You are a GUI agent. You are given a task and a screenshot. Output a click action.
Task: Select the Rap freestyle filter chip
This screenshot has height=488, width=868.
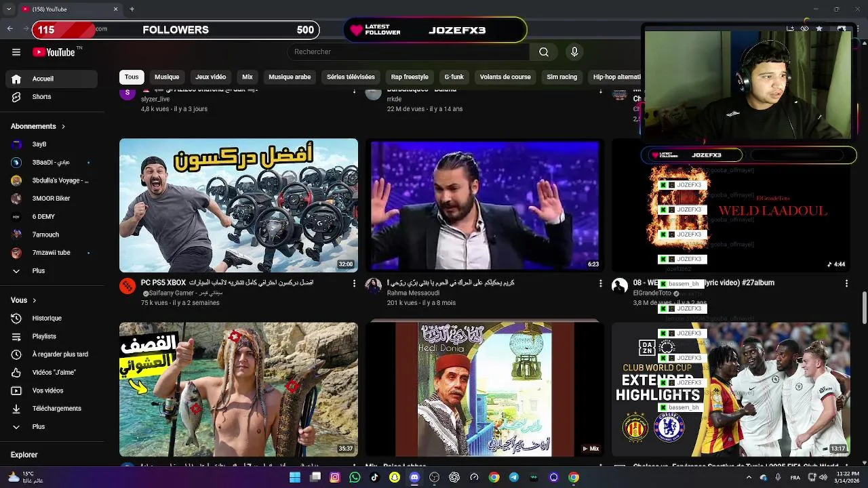pos(410,77)
